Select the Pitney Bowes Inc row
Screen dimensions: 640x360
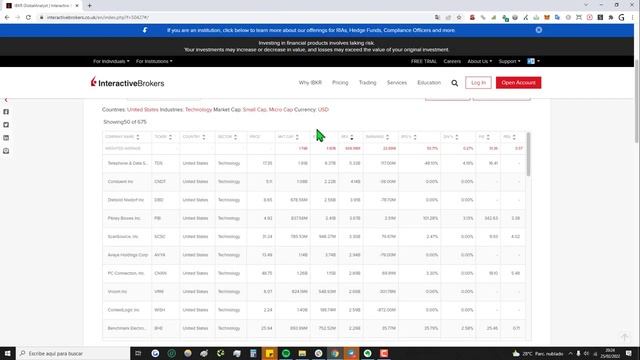pos(314,218)
